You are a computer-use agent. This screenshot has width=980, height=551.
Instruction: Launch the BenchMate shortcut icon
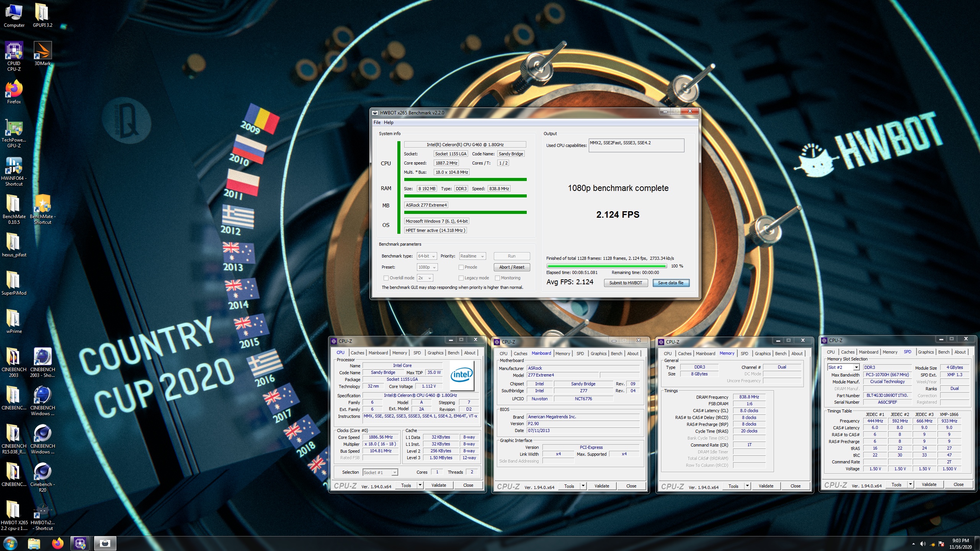click(x=42, y=209)
